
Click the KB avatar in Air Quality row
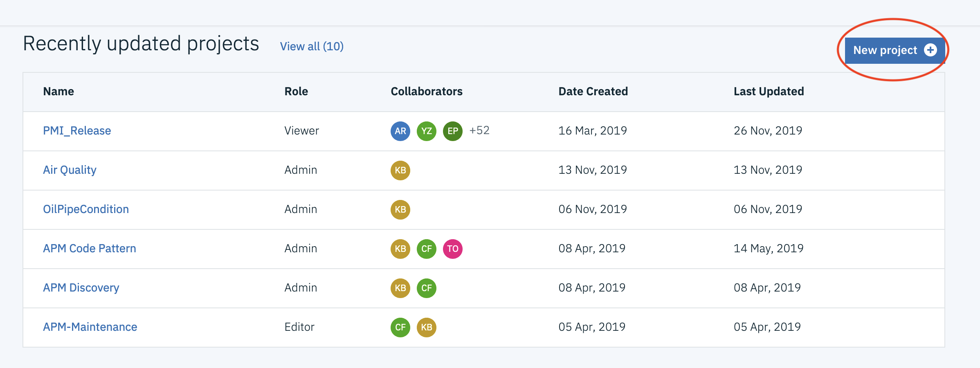click(x=400, y=171)
